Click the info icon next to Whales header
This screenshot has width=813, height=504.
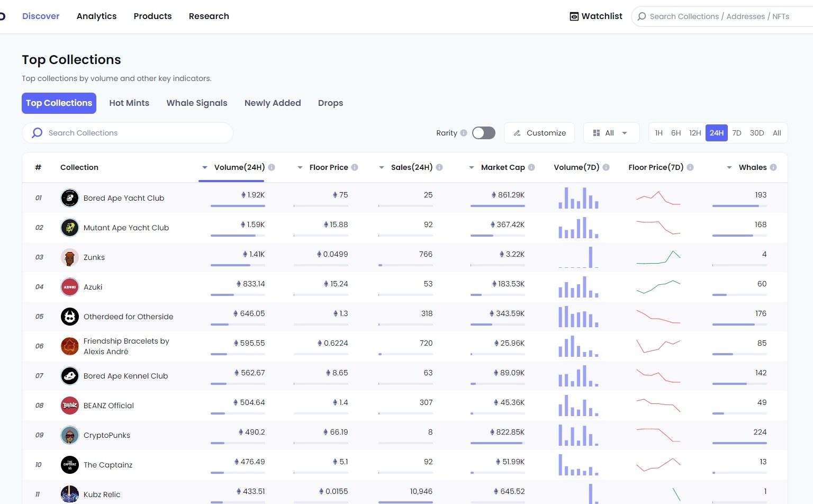click(773, 167)
